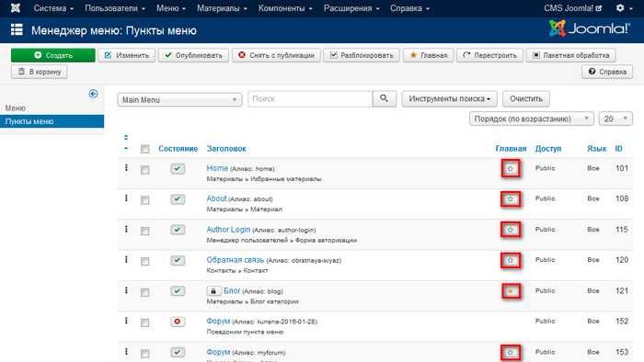Click the search magnifier button
The image size is (644, 362).
[384, 98]
